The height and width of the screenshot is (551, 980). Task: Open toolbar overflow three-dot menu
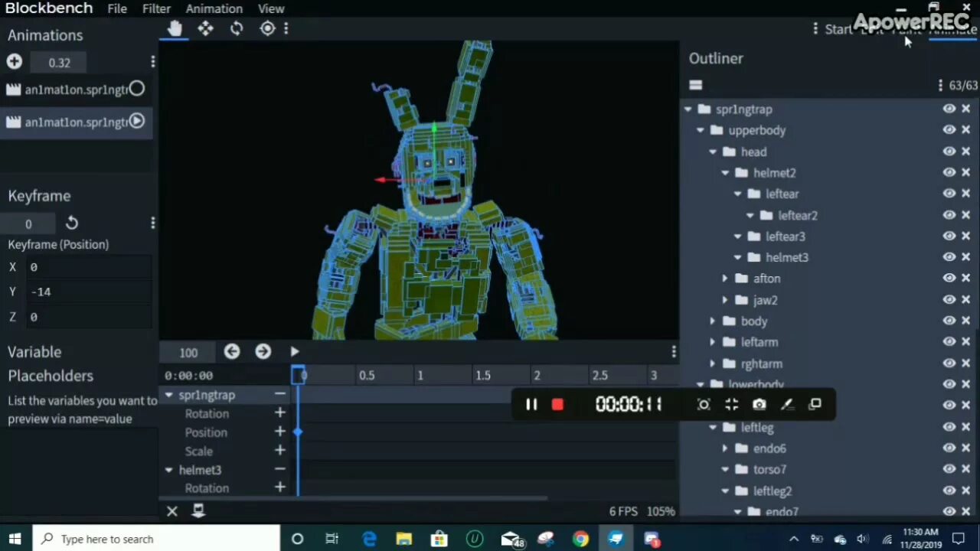pos(286,29)
